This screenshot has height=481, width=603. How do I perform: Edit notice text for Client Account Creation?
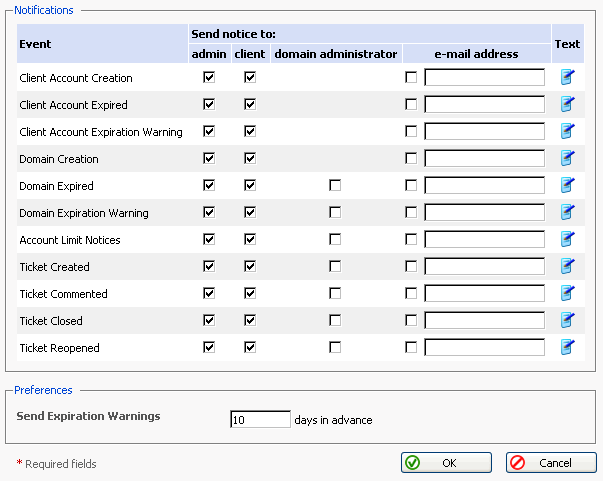pyautogui.click(x=567, y=77)
